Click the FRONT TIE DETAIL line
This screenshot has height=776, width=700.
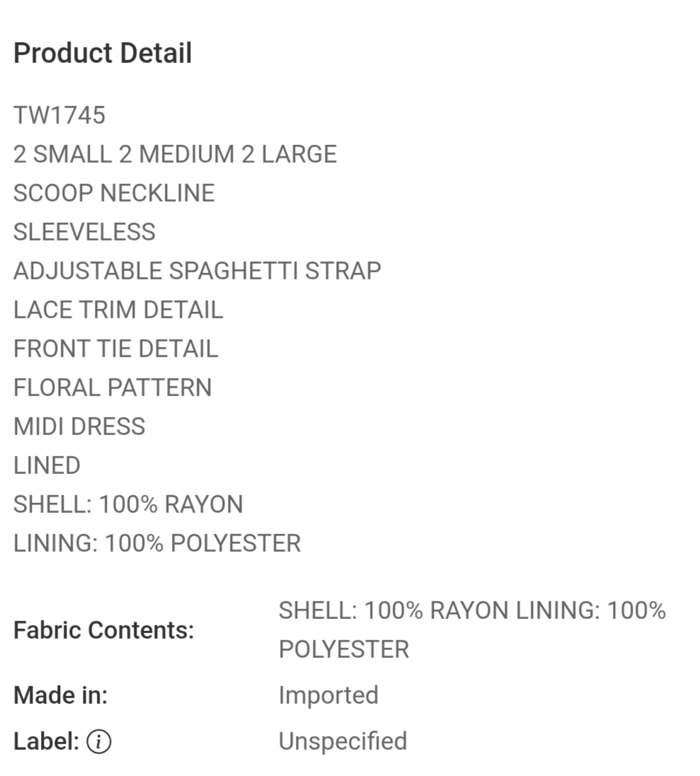pyautogui.click(x=115, y=349)
